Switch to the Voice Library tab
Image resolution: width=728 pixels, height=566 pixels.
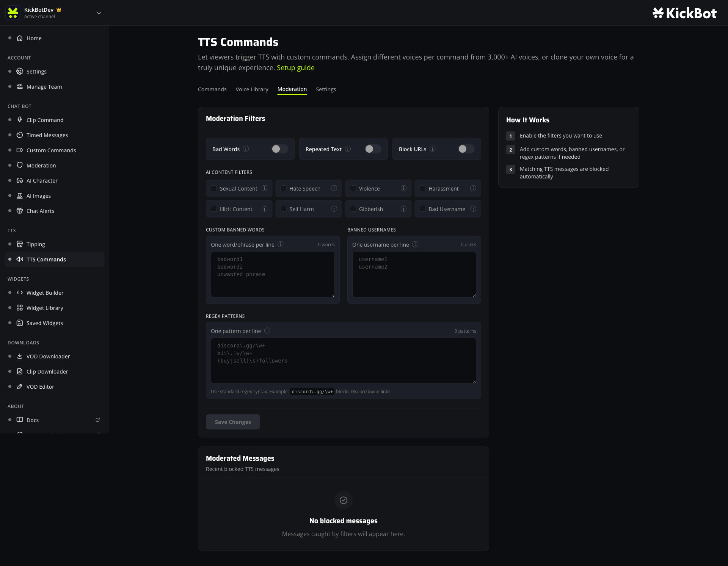pyautogui.click(x=252, y=89)
